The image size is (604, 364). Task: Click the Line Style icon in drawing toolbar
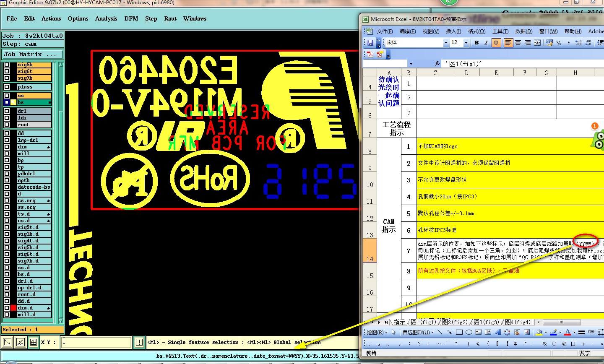[x=581, y=332]
